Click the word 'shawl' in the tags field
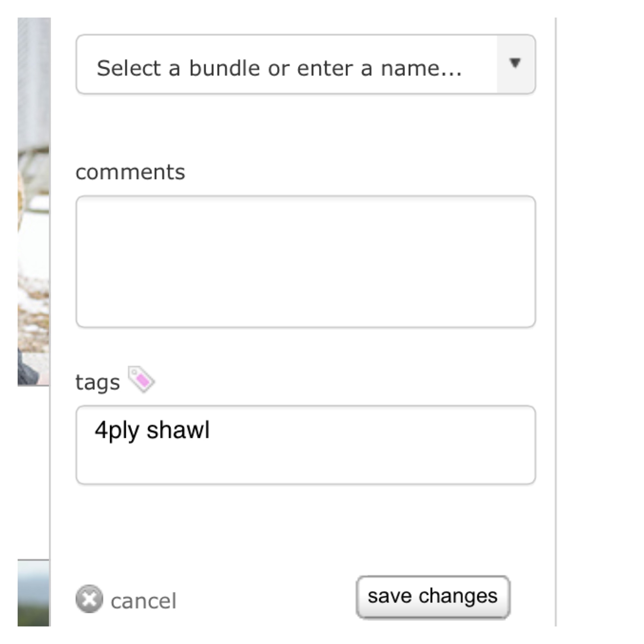 pyautogui.click(x=178, y=430)
